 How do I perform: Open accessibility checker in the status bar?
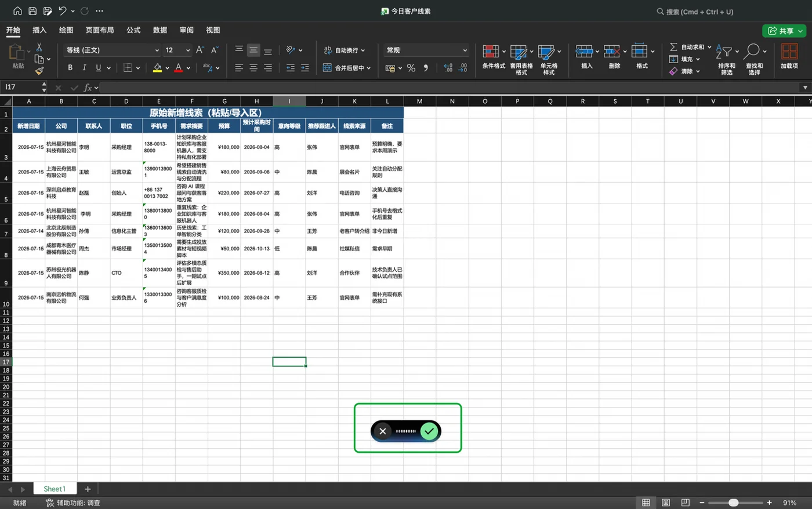click(x=73, y=503)
